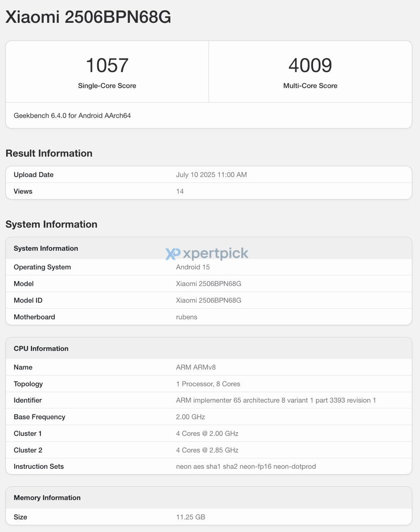The image size is (420, 532).
Task: Select the Single-Core Score 1057 value
Action: [107, 65]
